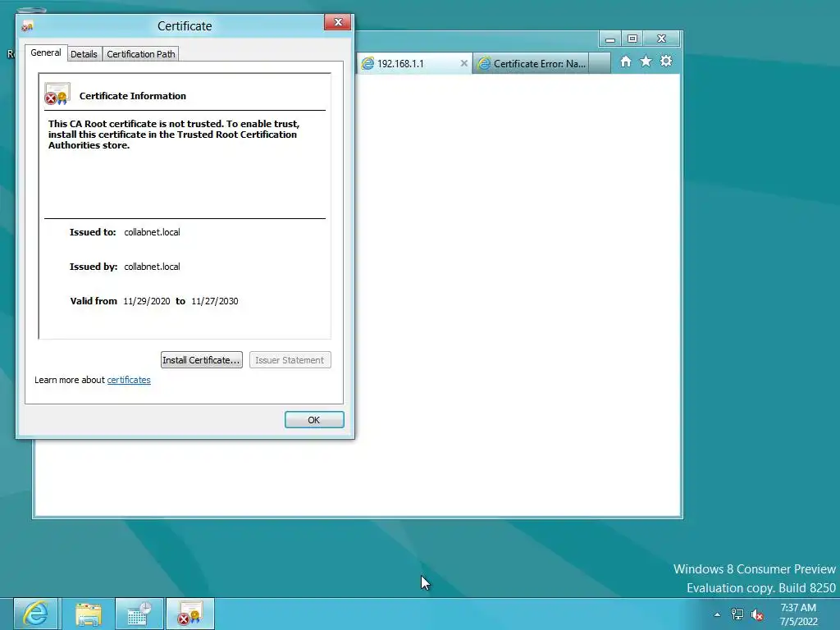The height and width of the screenshot is (630, 840).
Task: Close the Internet Explorer window
Action: [x=662, y=39]
